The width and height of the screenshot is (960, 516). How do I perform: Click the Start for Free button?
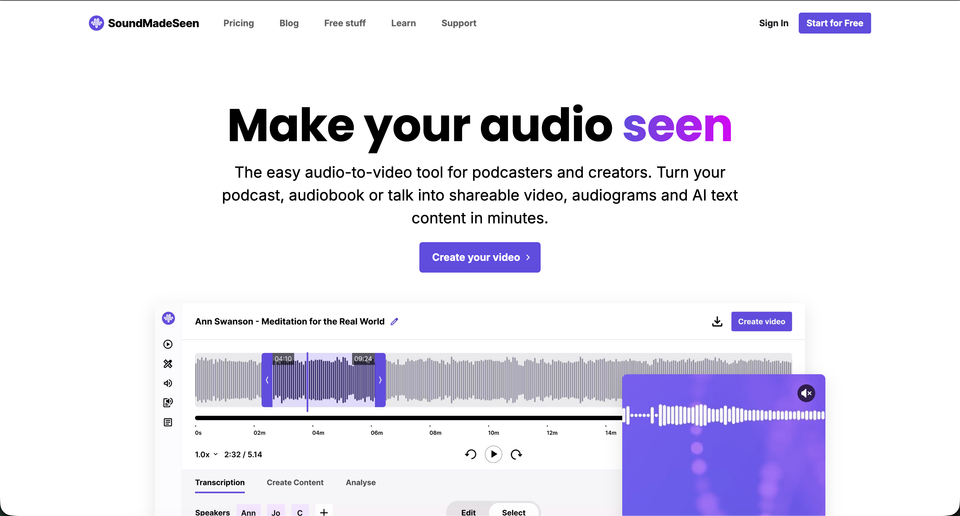834,23
